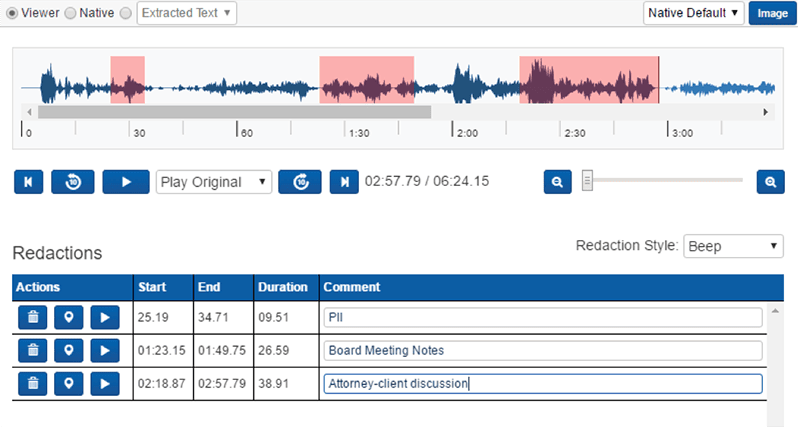798x427 pixels.
Task: Locate Attorney-client discussion redaction on waveform
Action: pyautogui.click(x=69, y=384)
